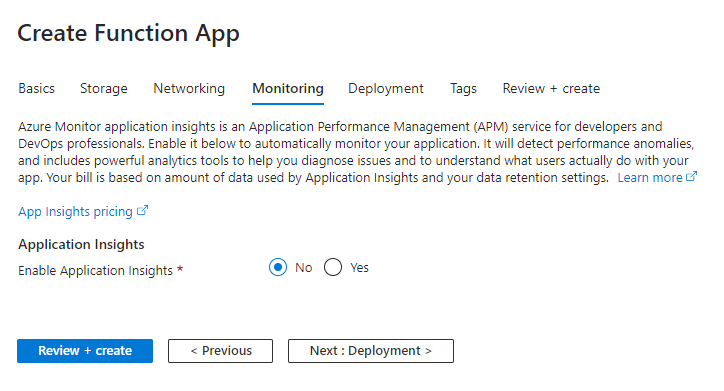Switch to the Storage tab
This screenshot has height=391, width=724.
point(104,88)
